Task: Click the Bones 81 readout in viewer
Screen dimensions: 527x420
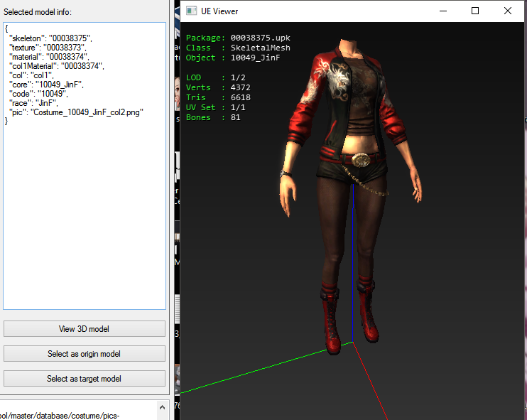Action: coord(213,117)
